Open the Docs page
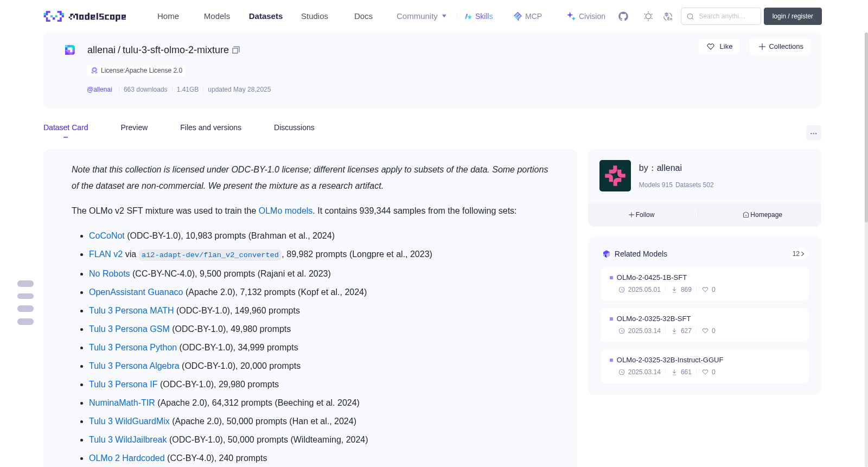 click(x=363, y=16)
